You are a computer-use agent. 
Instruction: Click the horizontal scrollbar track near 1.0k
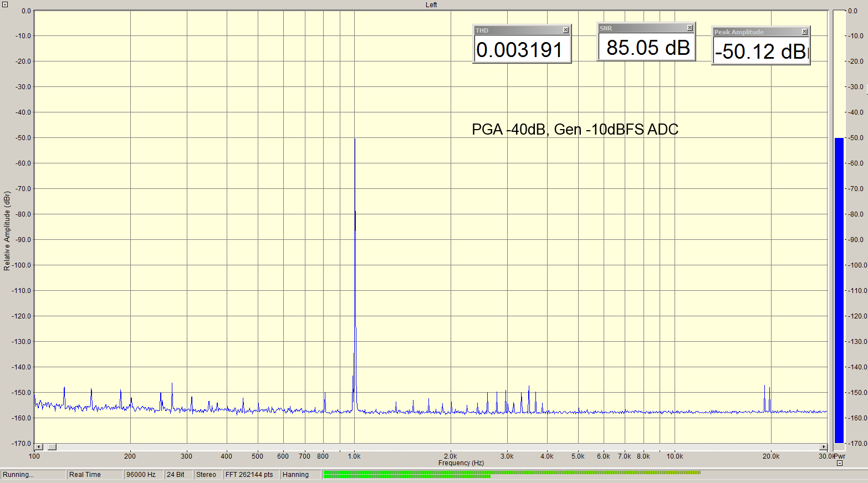(355, 447)
